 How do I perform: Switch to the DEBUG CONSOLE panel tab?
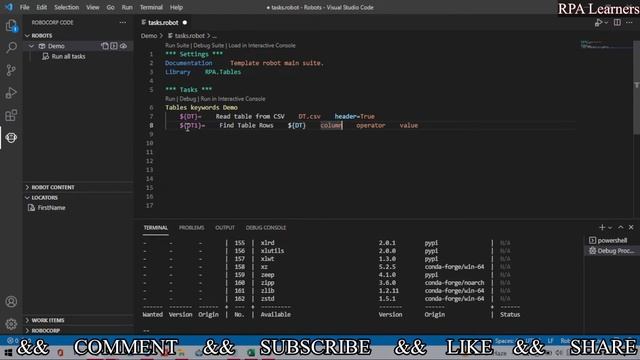(x=266, y=227)
